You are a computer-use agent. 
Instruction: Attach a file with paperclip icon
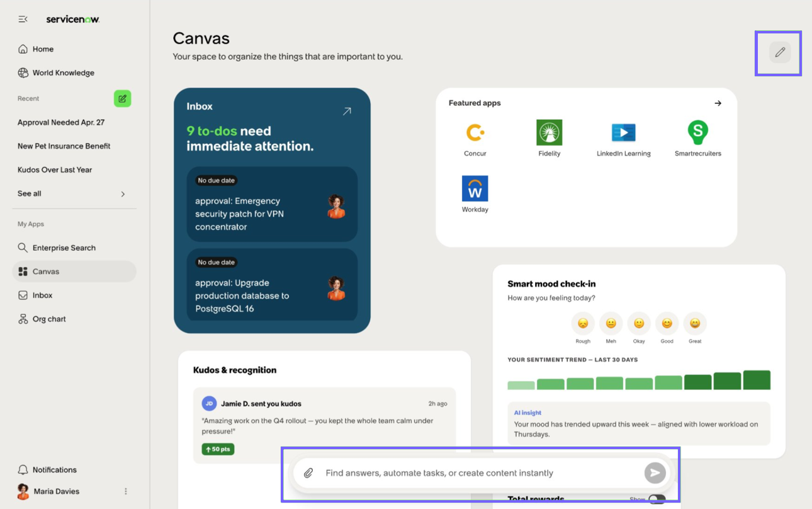click(x=308, y=473)
